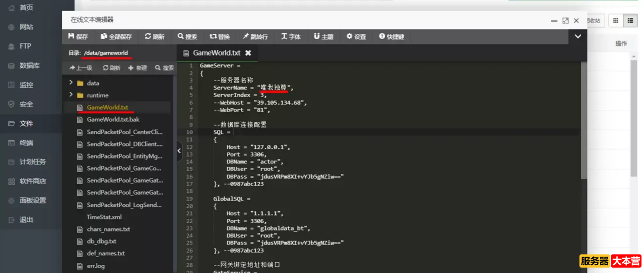Click the 保存 save toolbar button
644x273 pixels.
78,36
